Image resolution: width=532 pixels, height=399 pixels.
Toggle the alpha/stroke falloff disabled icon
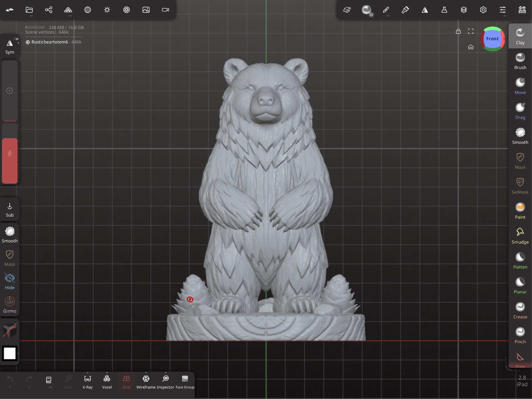pos(10,330)
